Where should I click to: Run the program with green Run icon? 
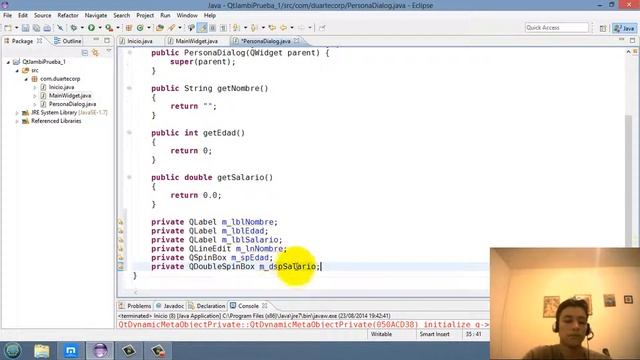coord(91,28)
